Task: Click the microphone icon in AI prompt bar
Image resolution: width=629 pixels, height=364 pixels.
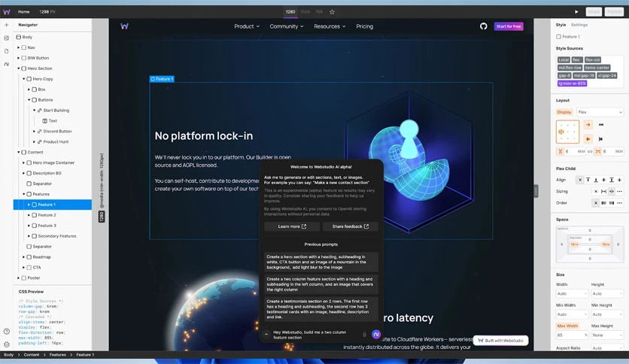Action: [365, 335]
